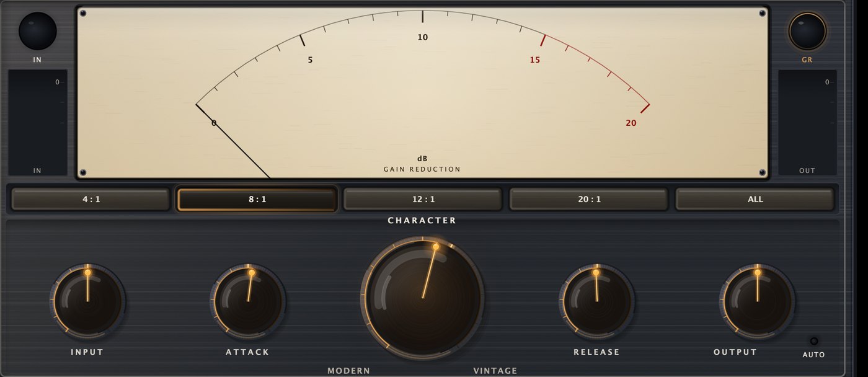Click the IN level meter

[x=37, y=122]
